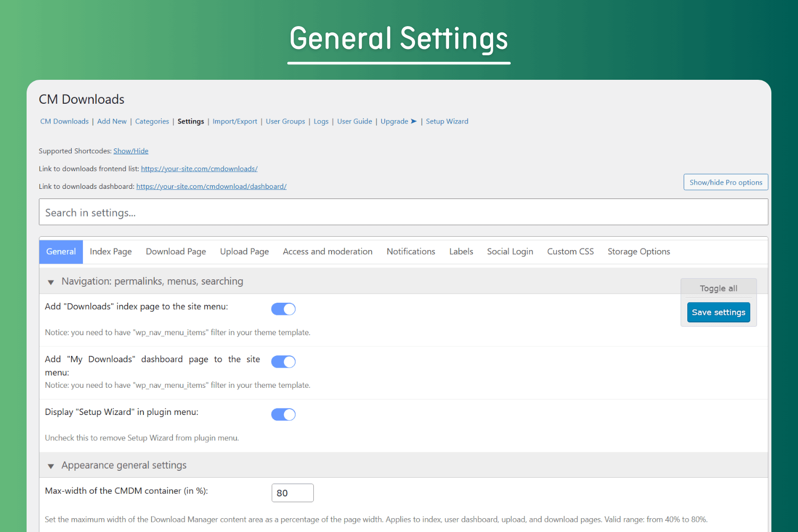The height and width of the screenshot is (532, 798).
Task: Click the Save settings button
Action: pyautogui.click(x=719, y=312)
